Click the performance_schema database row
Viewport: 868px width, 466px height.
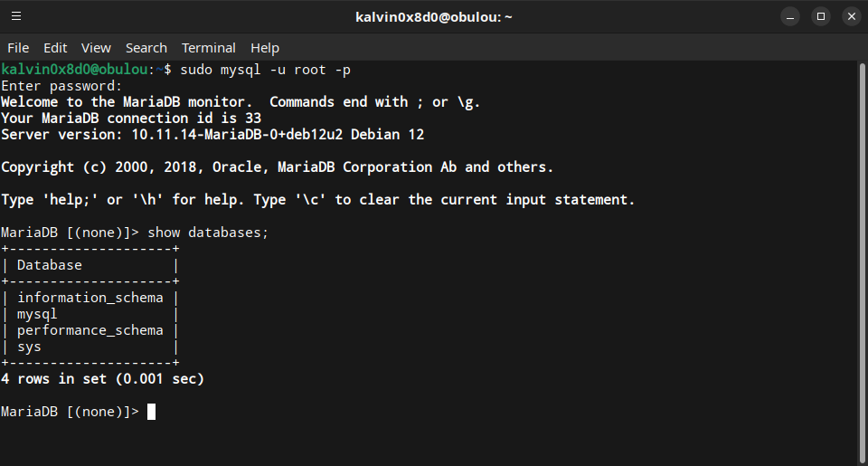tap(90, 330)
